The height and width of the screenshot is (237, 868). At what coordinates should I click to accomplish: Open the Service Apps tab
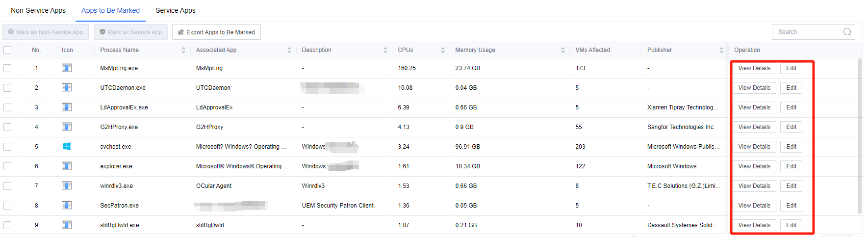[176, 10]
